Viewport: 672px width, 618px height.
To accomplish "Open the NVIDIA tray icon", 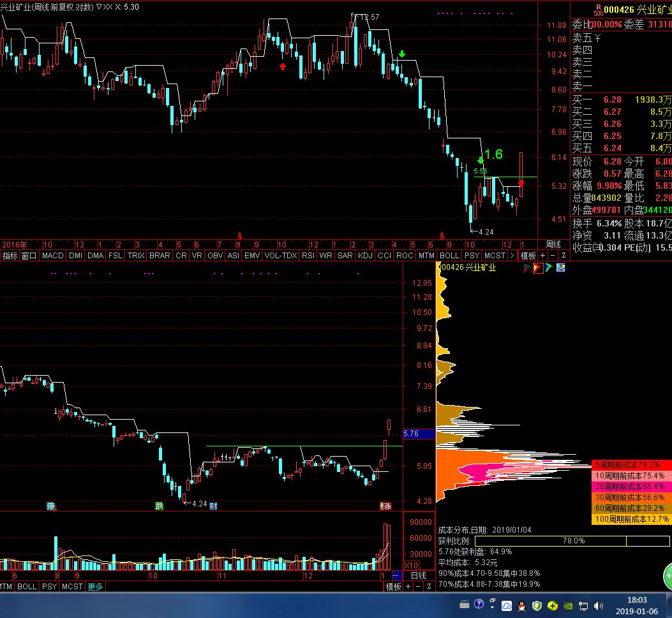I will [x=568, y=605].
